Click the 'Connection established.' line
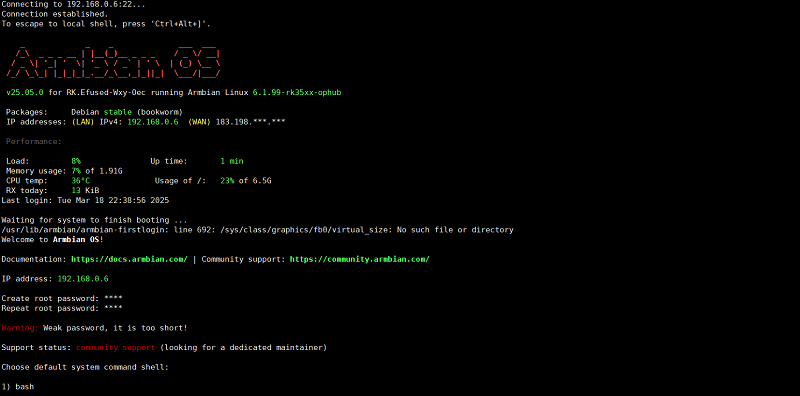Screen dimensions: 800x396 tap(55, 14)
